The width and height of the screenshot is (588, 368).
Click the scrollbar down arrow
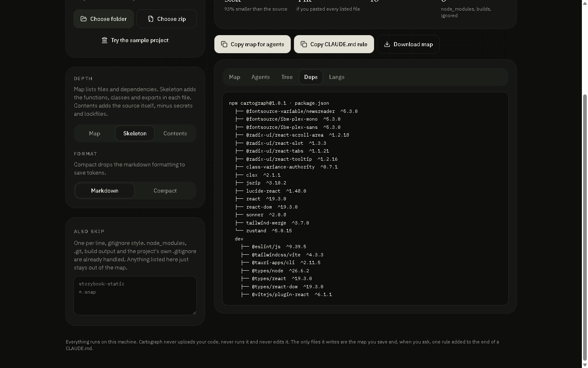pos(585,364)
